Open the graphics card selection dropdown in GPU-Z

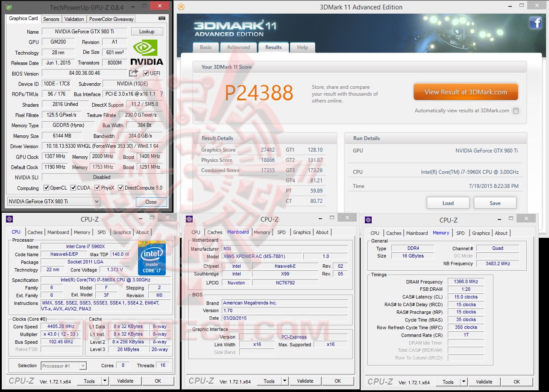[x=97, y=202]
